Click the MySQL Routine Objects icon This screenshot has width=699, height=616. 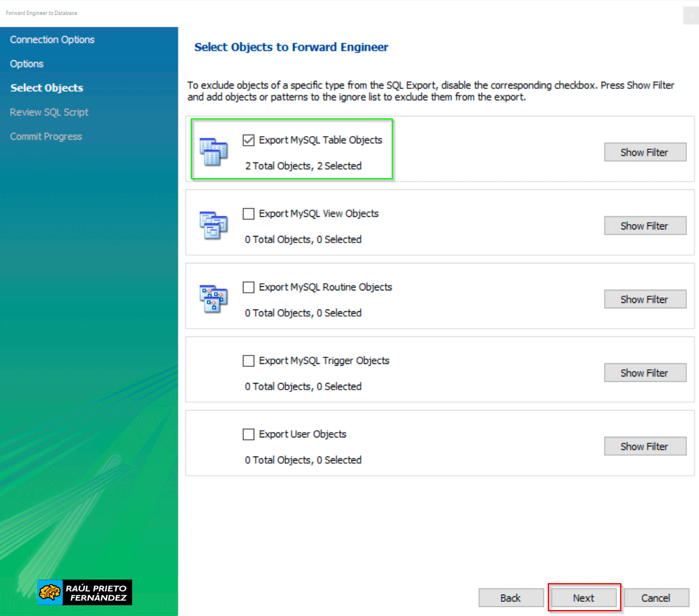213,299
